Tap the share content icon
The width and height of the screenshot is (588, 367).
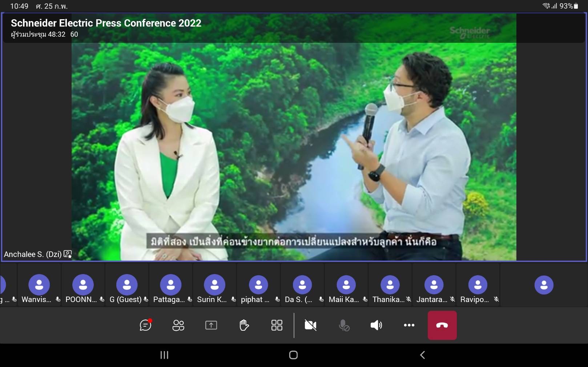click(x=211, y=325)
